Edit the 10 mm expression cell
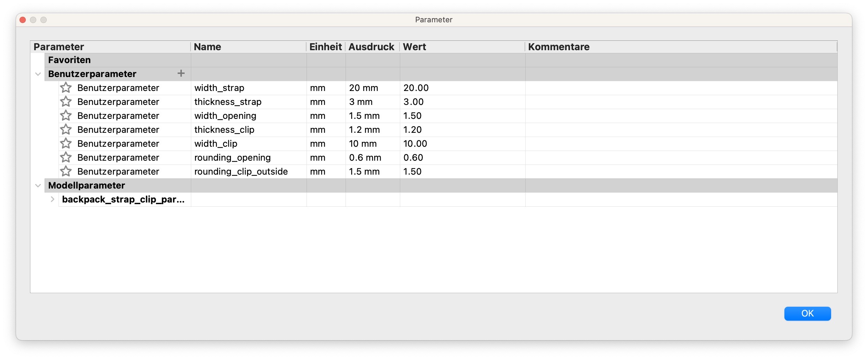The width and height of the screenshot is (868, 359). click(373, 144)
